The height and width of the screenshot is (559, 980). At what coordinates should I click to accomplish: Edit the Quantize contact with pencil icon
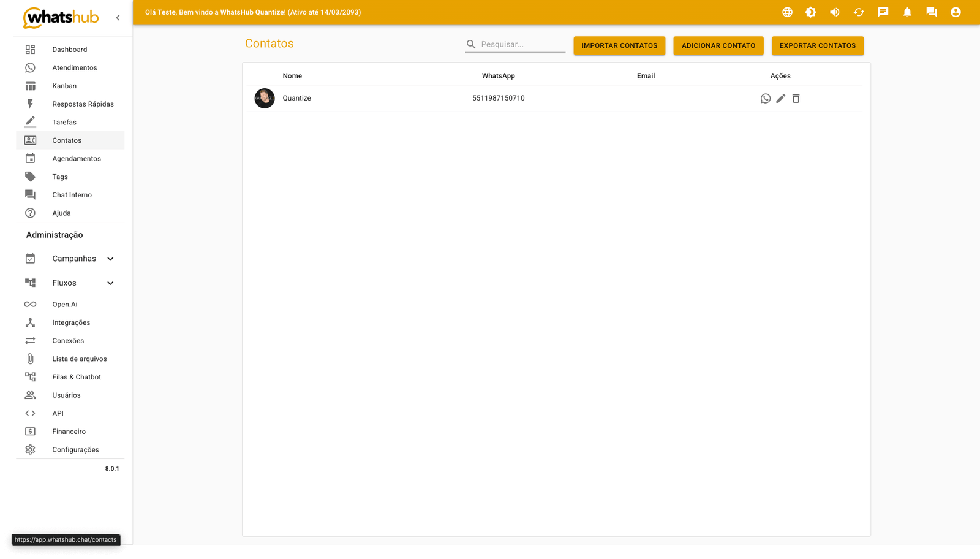(780, 98)
